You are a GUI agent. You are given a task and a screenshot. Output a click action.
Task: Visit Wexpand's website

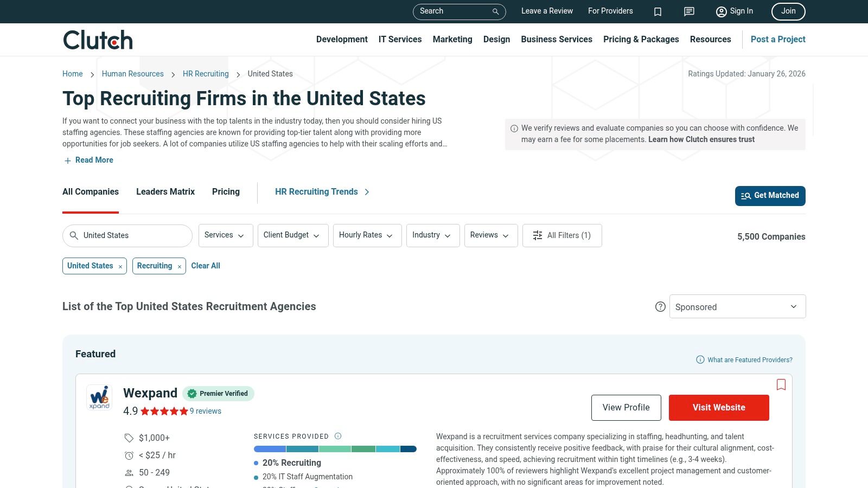coord(719,407)
